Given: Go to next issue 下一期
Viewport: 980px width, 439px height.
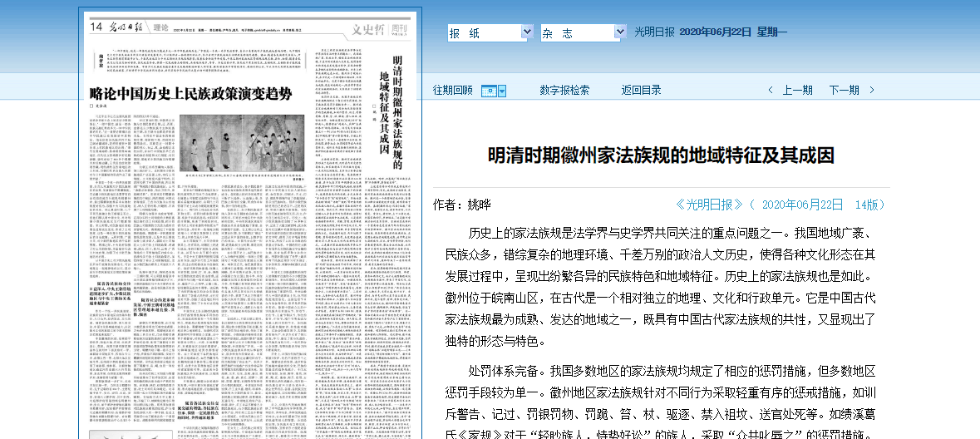Looking at the screenshot, I should coord(844,91).
